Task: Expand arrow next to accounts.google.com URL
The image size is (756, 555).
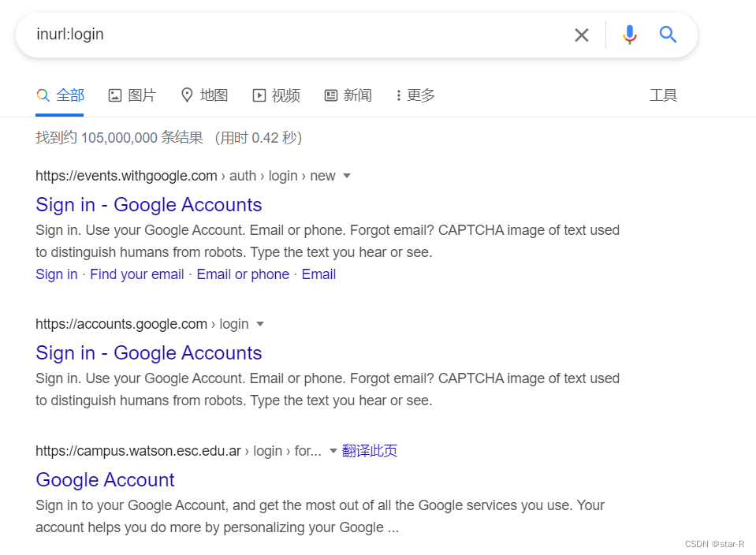Action: click(x=260, y=324)
